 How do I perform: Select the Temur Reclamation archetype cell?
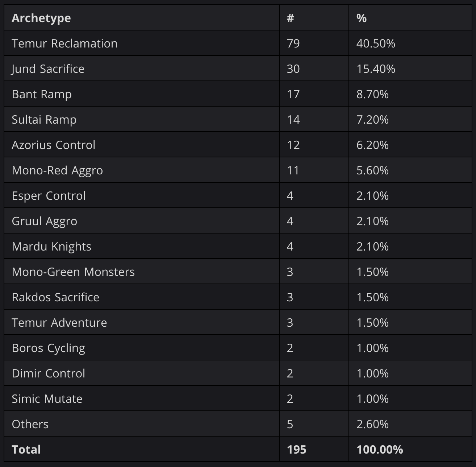142,43
